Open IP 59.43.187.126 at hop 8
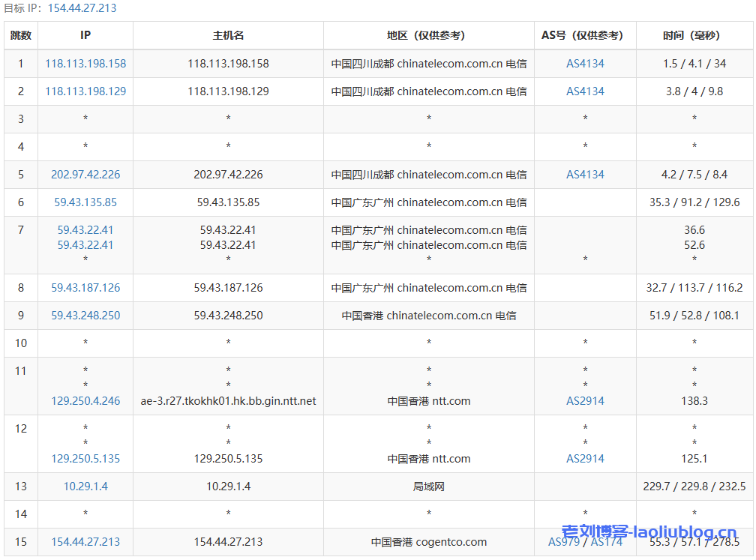This screenshot has width=756, height=560. (x=85, y=287)
